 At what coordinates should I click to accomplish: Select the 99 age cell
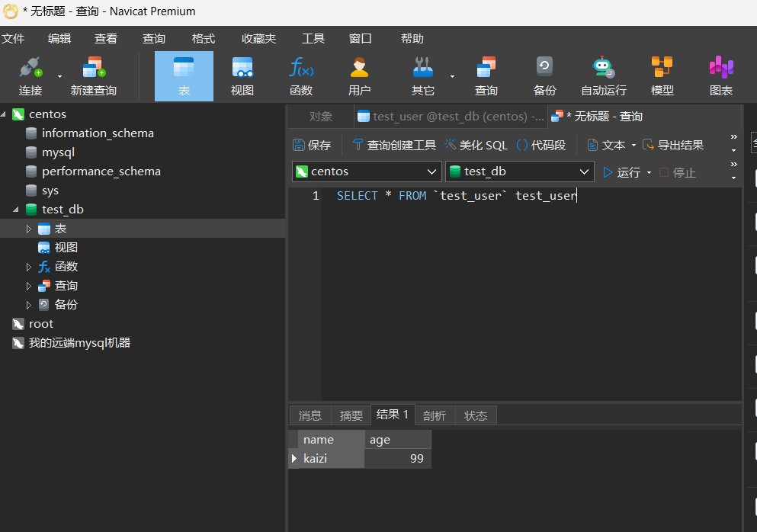(397, 459)
